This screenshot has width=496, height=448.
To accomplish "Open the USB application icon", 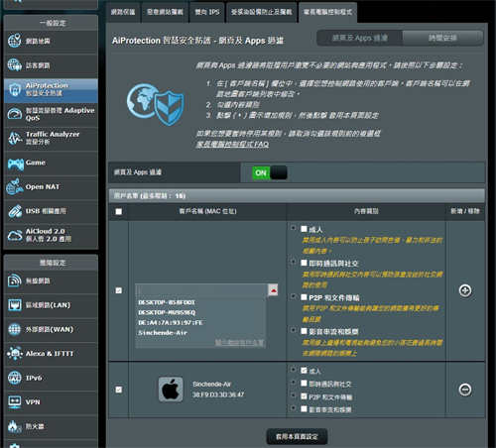I will coord(15,211).
